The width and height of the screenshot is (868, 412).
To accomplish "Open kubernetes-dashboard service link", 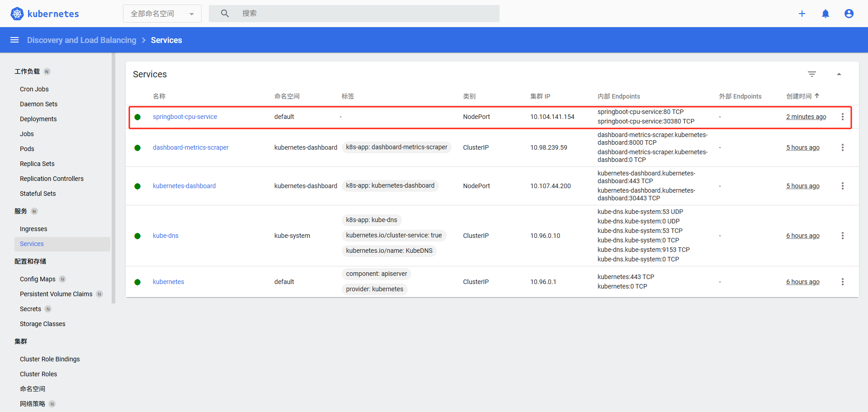I will (184, 186).
